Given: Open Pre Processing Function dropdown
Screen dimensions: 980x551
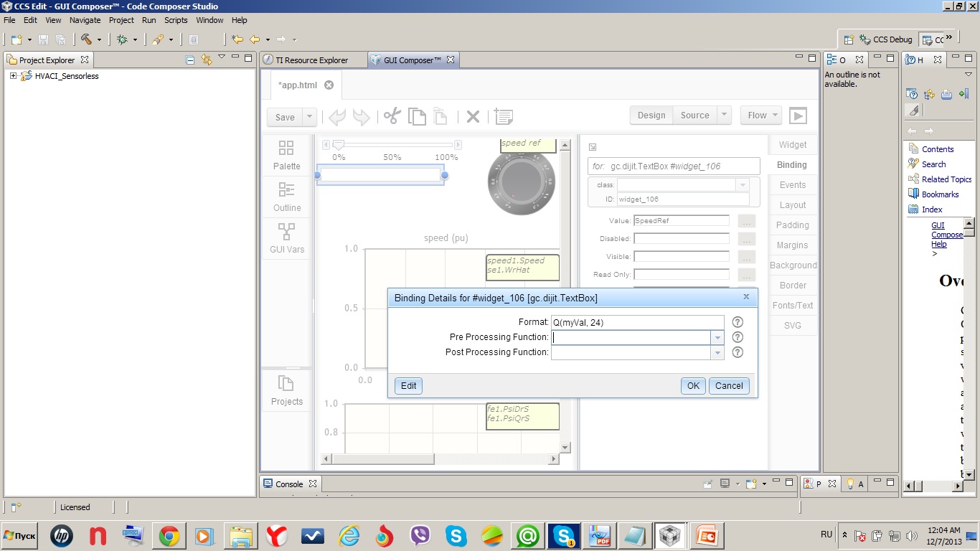Looking at the screenshot, I should pyautogui.click(x=717, y=337).
